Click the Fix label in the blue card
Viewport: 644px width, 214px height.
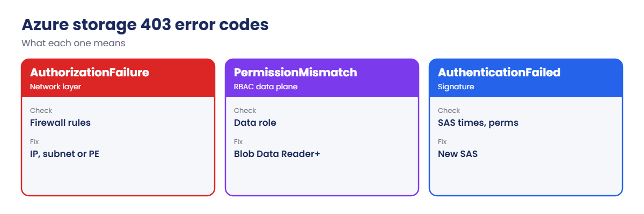click(x=442, y=142)
